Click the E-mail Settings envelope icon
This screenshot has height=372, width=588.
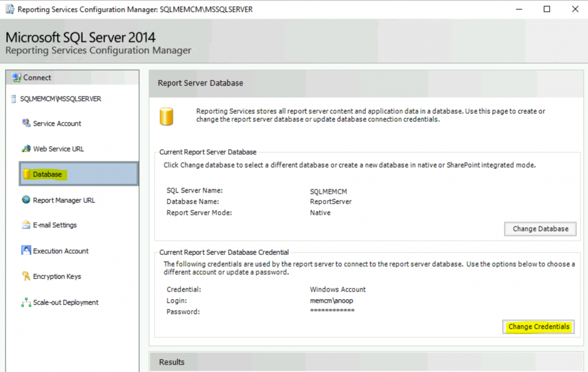coord(26,224)
